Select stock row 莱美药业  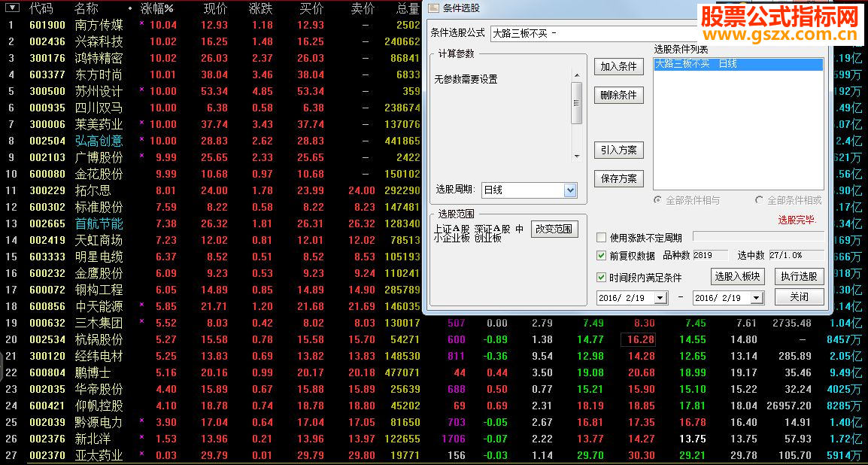point(212,125)
